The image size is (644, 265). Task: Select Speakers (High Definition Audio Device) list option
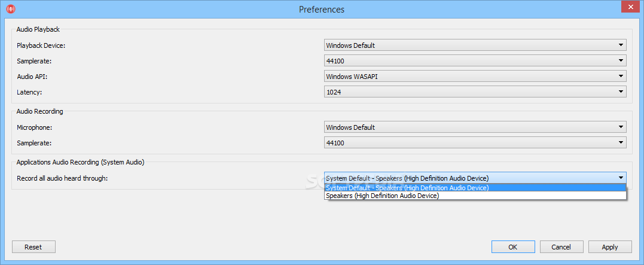pos(475,196)
